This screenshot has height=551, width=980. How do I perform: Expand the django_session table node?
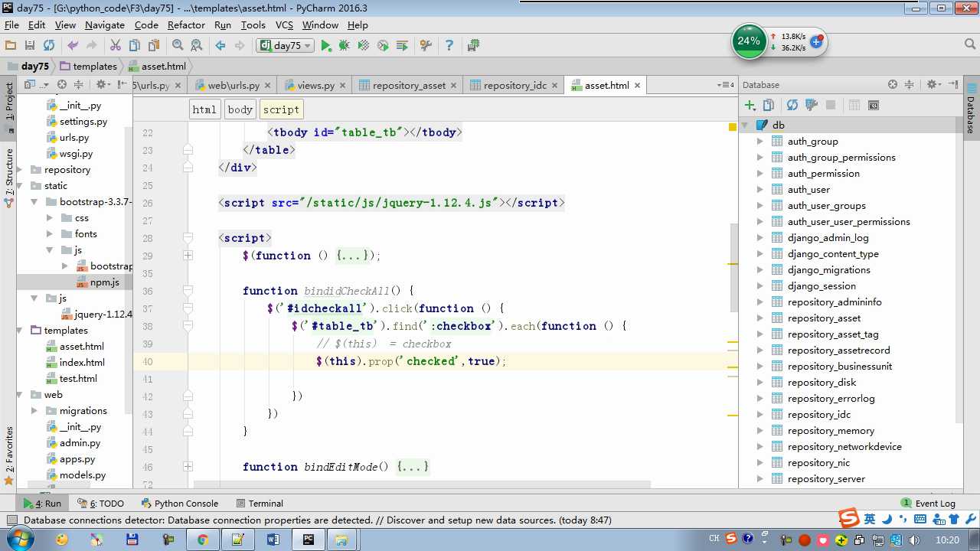click(759, 286)
